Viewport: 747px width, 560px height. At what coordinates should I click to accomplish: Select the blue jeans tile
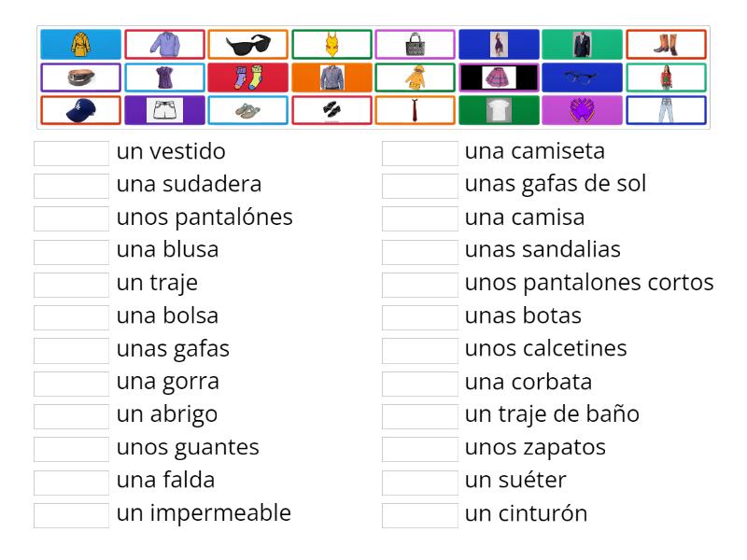tap(668, 108)
